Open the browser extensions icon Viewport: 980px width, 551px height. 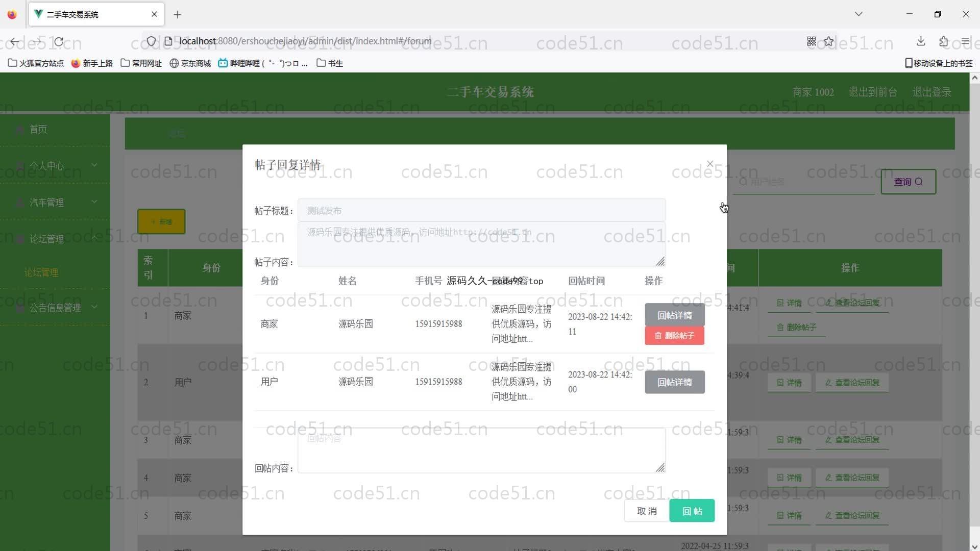(943, 41)
